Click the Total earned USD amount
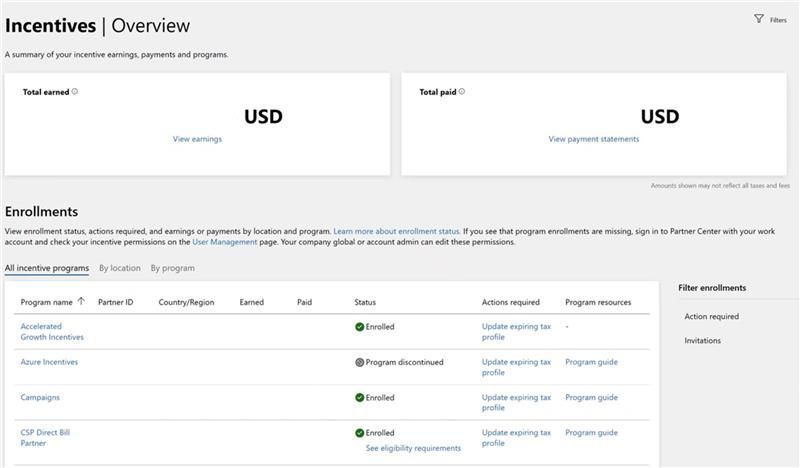 tap(263, 116)
